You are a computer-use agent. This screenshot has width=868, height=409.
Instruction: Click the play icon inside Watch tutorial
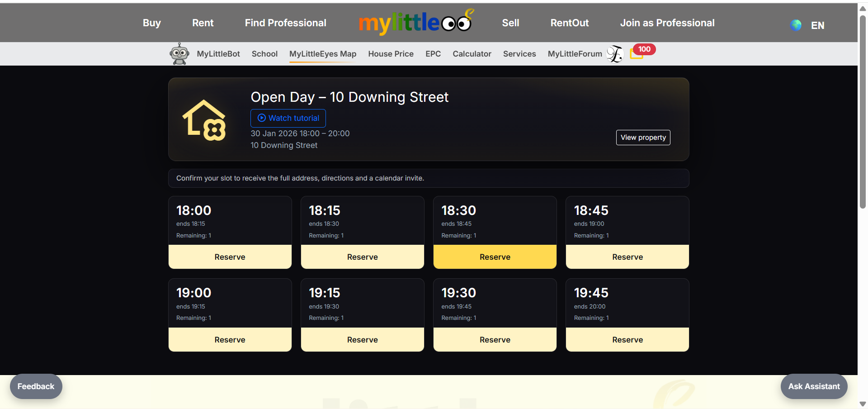click(x=261, y=118)
